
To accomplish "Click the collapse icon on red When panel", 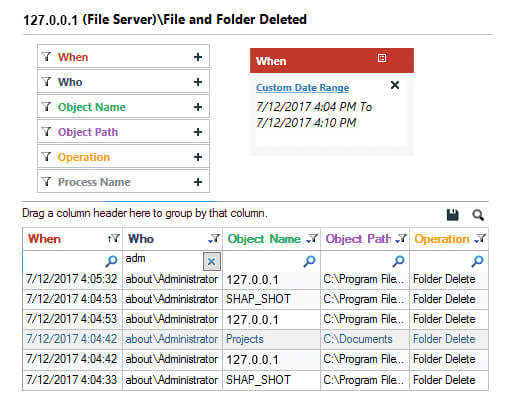I will pyautogui.click(x=382, y=58).
